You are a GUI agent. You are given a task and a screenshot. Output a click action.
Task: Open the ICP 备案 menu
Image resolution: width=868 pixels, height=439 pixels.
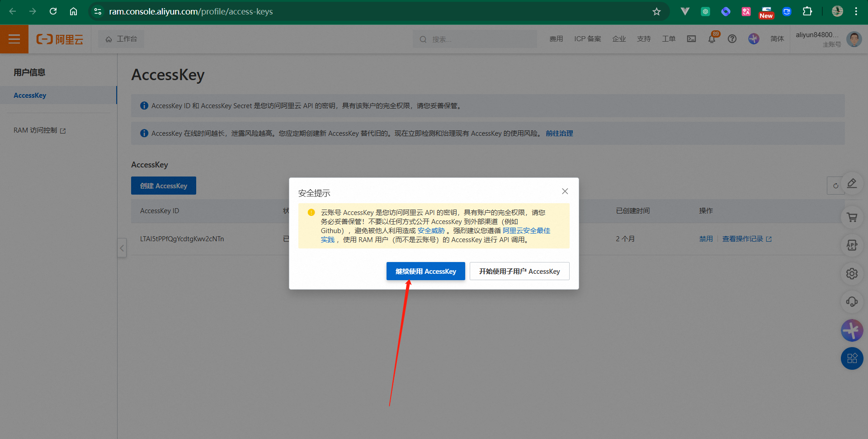(588, 39)
